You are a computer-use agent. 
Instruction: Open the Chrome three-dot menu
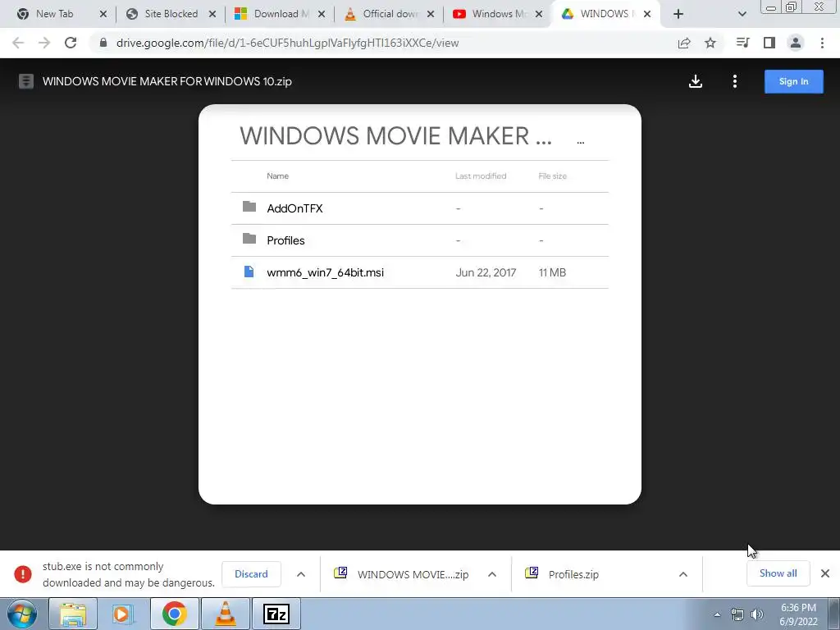point(822,43)
